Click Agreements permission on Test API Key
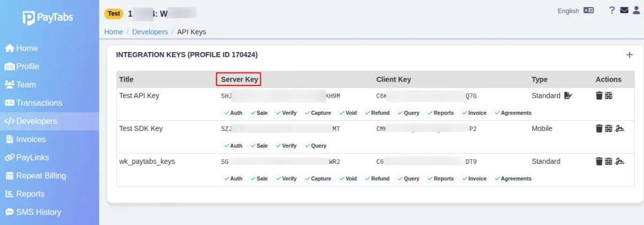 [x=513, y=113]
